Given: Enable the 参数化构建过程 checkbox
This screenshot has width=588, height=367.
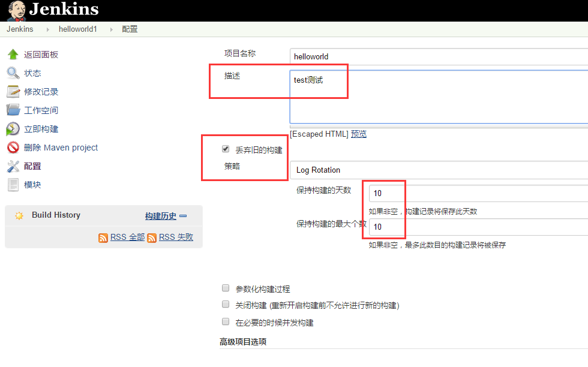Looking at the screenshot, I should coord(226,288).
